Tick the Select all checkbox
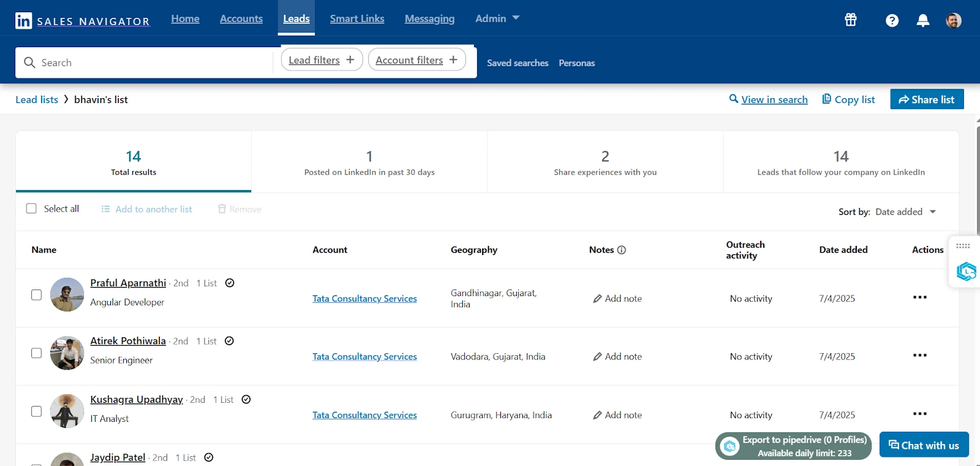This screenshot has height=466, width=980. (31, 208)
